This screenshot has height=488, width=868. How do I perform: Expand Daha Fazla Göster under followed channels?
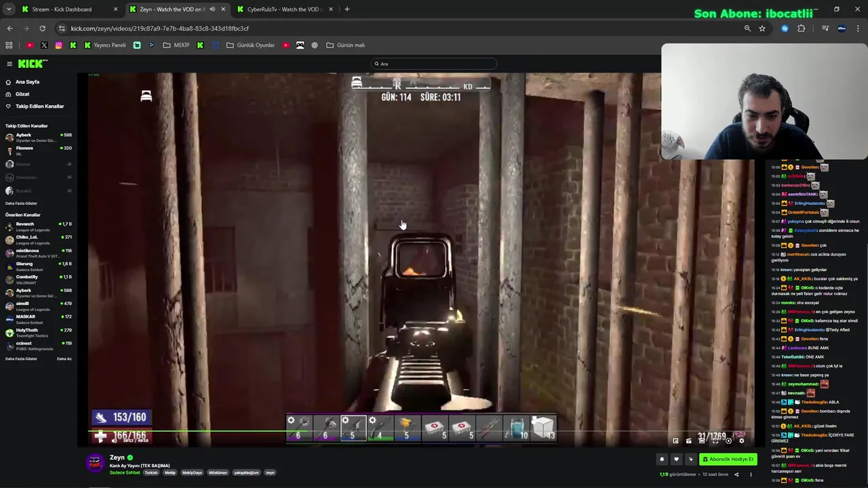coord(21,203)
